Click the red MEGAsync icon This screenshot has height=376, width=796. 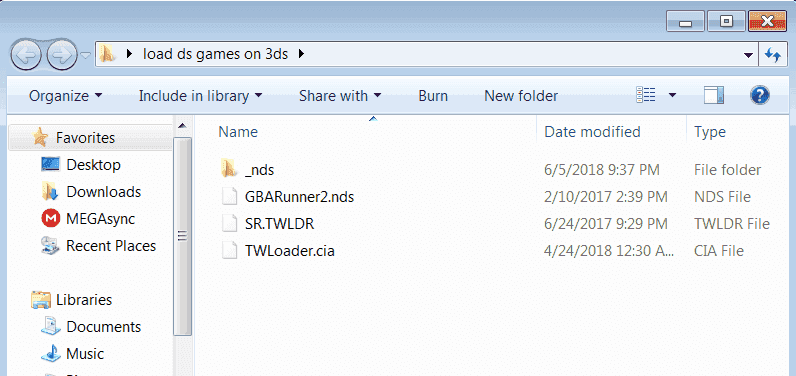click(51, 219)
